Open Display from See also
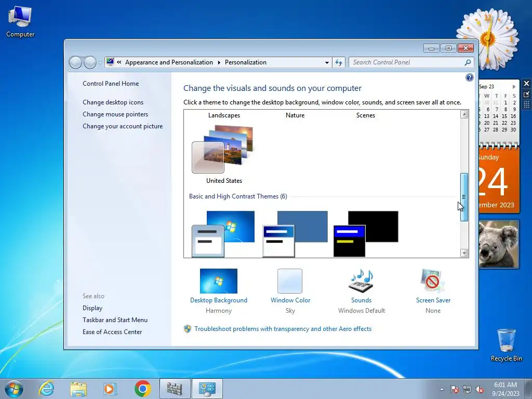This screenshot has width=532, height=399. click(92, 308)
